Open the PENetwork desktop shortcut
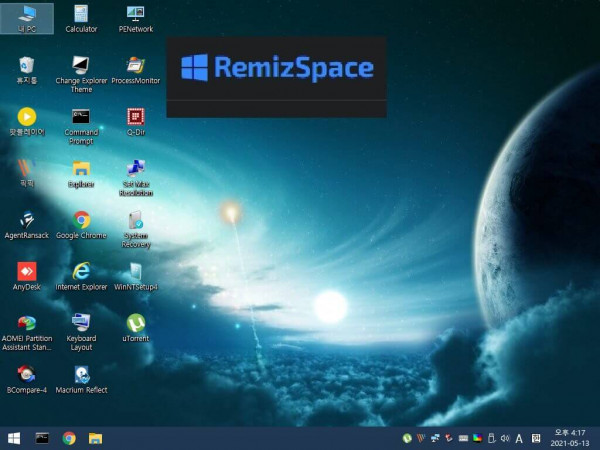 coord(135,19)
